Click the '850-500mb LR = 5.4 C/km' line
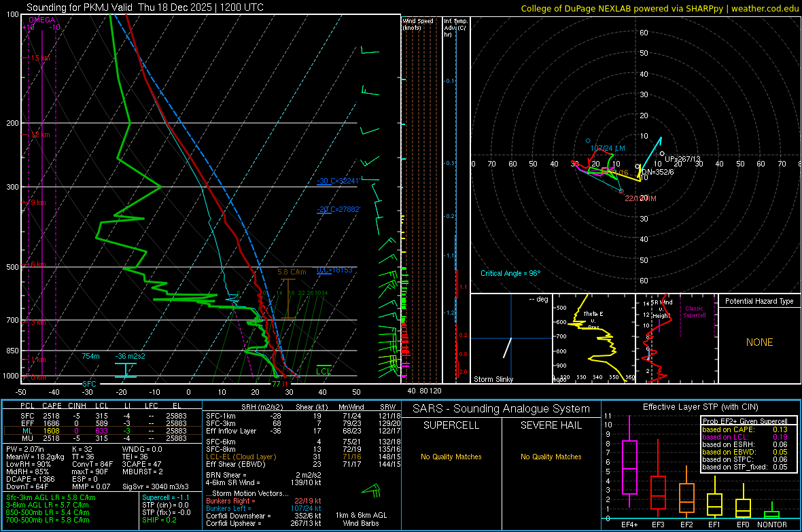This screenshot has height=532, width=802. (48, 512)
